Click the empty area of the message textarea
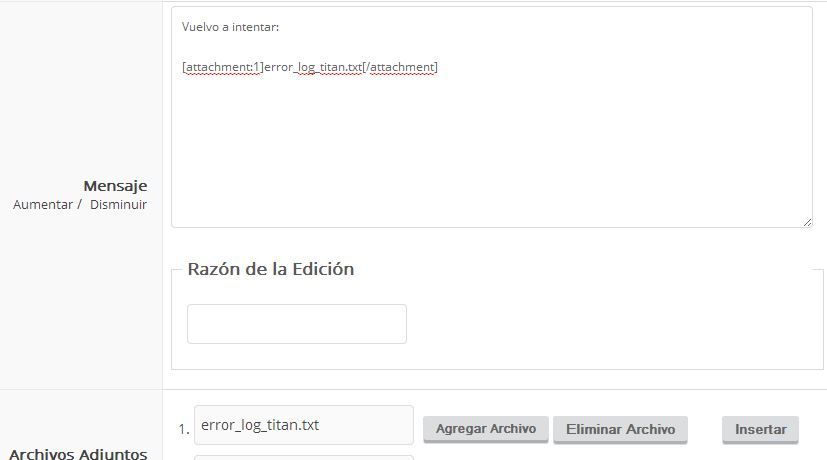The width and height of the screenshot is (827, 460). 491,153
